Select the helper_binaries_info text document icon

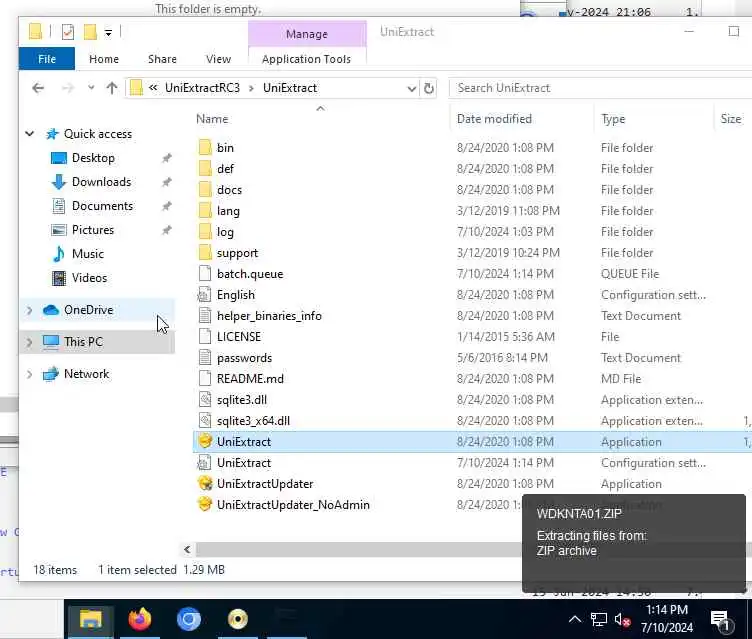click(x=205, y=316)
